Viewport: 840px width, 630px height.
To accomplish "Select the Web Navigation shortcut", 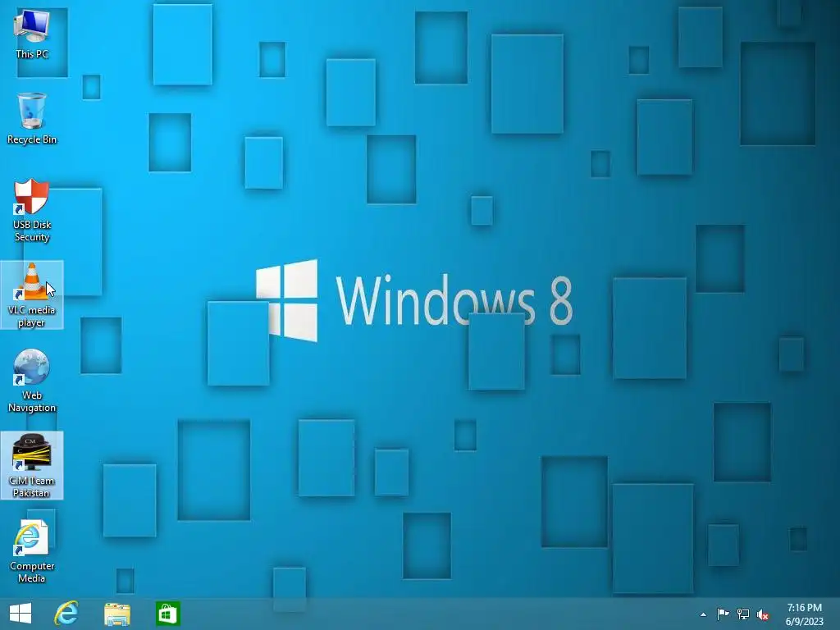I will pyautogui.click(x=32, y=381).
